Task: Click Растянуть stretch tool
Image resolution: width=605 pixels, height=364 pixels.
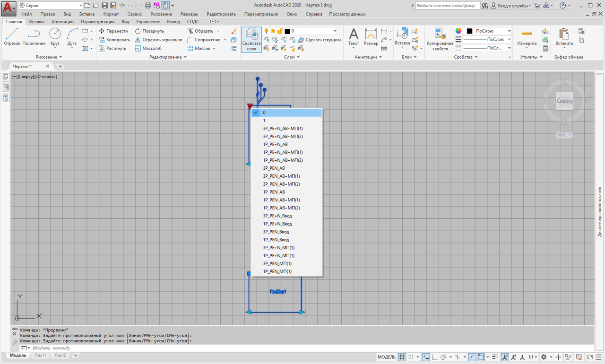Action: (112, 48)
